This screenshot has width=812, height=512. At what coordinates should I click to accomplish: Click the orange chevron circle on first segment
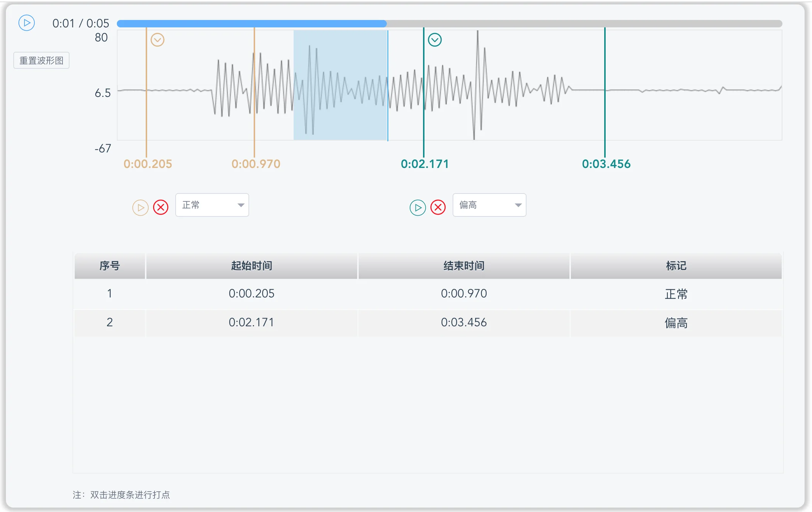pos(158,40)
